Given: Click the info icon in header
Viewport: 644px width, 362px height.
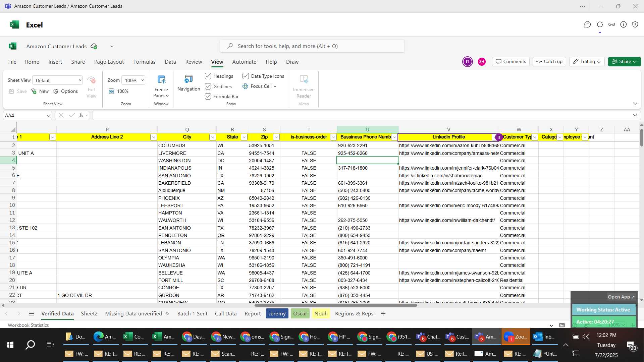Looking at the screenshot, I should tap(623, 24).
